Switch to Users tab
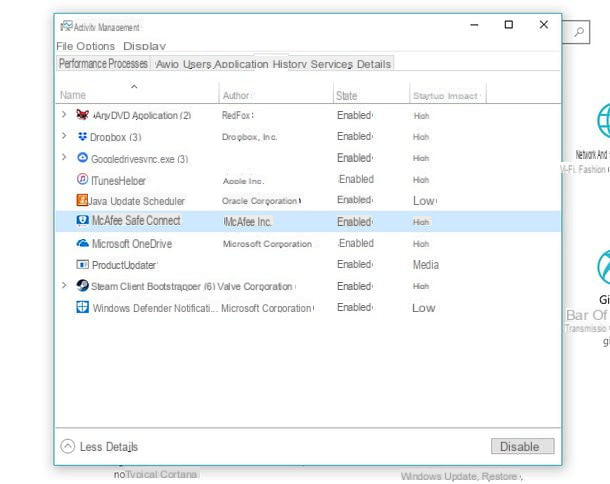The image size is (610, 484). pos(197,64)
